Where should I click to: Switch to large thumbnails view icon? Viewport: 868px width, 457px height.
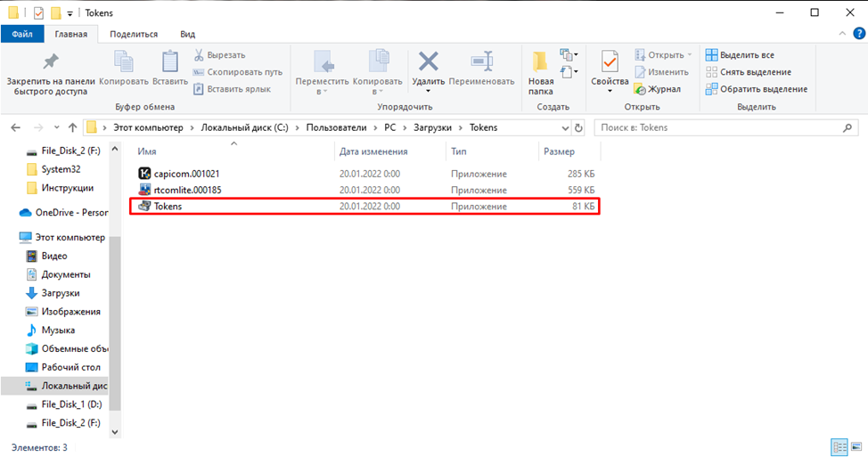click(x=856, y=447)
